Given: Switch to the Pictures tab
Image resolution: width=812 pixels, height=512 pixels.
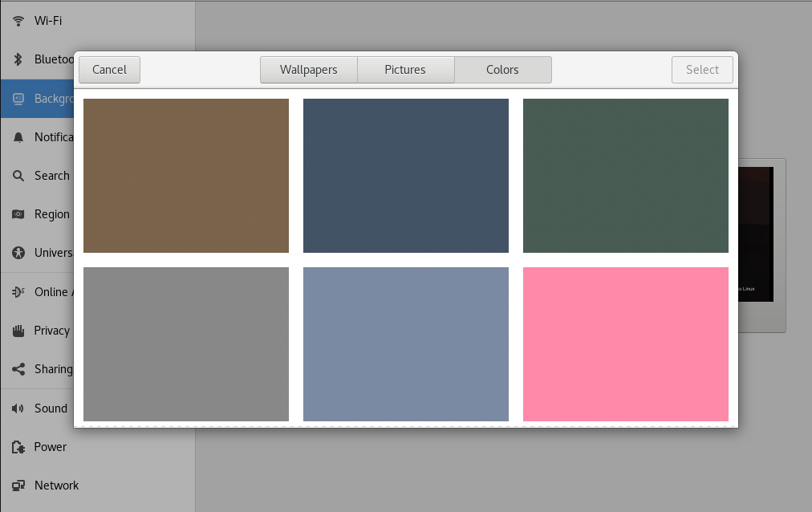Looking at the screenshot, I should pos(405,70).
